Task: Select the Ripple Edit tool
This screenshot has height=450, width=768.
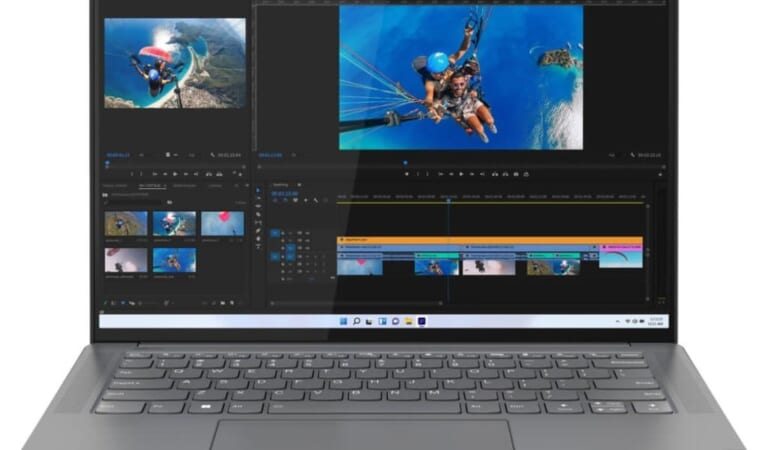Action: (258, 206)
